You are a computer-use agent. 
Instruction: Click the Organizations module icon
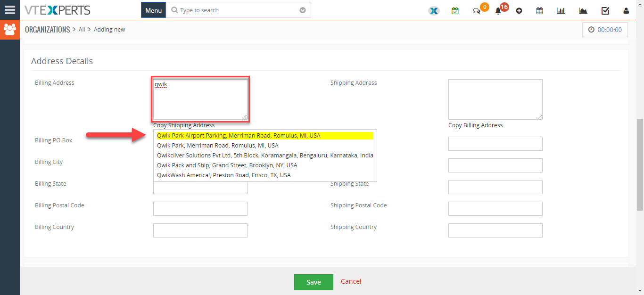tap(9, 30)
